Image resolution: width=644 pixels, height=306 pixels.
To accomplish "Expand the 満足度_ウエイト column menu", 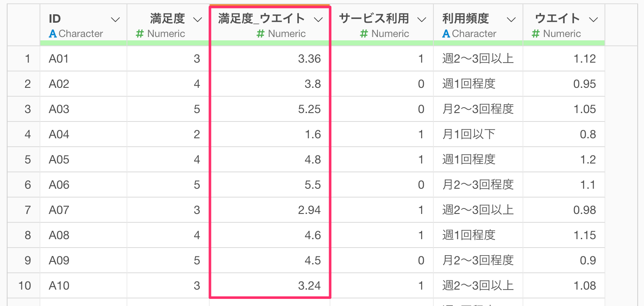I will 318,19.
